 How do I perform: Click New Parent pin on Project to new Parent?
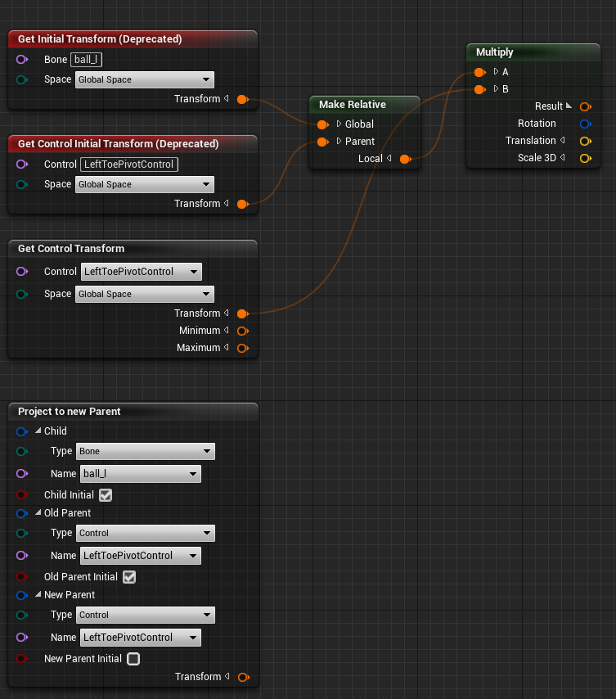point(22,595)
